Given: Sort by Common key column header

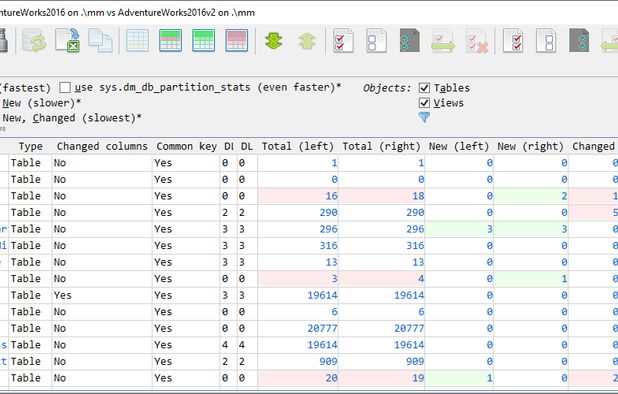Looking at the screenshot, I should pyautogui.click(x=186, y=146).
